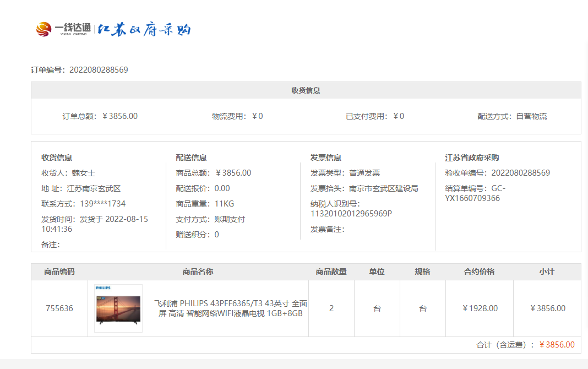Click the grey 收货信息 section header bar
588x369 pixels.
tap(306, 90)
